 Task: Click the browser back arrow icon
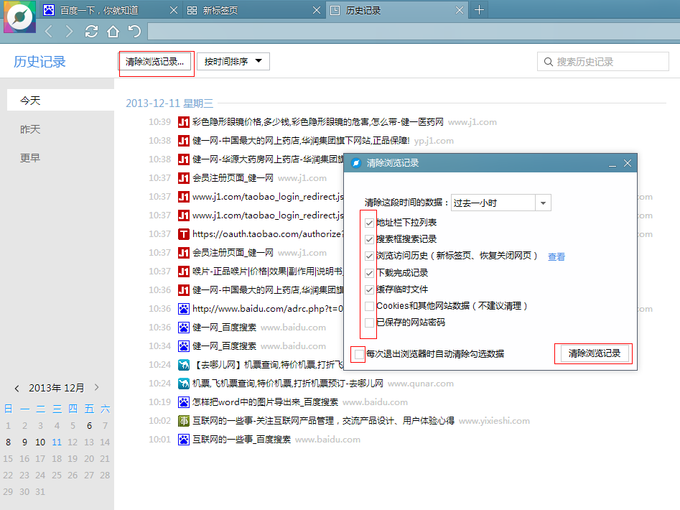(50, 31)
